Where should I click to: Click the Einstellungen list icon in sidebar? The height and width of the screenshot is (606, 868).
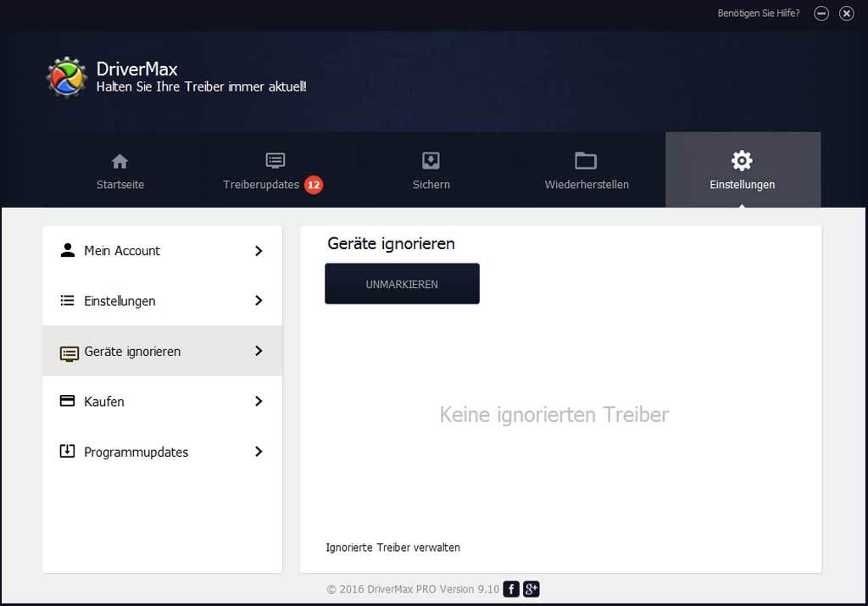pyautogui.click(x=67, y=301)
